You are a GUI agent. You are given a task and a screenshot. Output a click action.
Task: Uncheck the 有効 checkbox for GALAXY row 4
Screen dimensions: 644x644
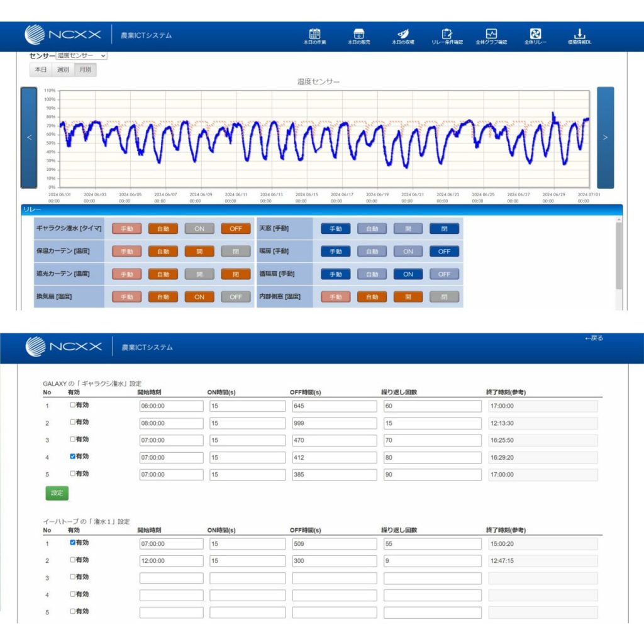tap(73, 457)
